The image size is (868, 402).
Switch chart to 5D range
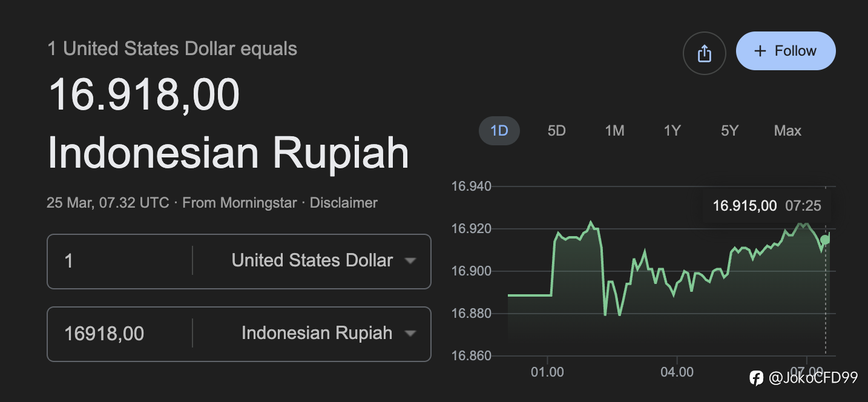click(556, 131)
